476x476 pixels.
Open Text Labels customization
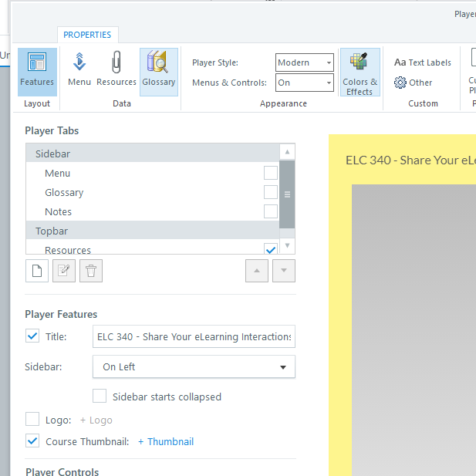pyautogui.click(x=423, y=62)
